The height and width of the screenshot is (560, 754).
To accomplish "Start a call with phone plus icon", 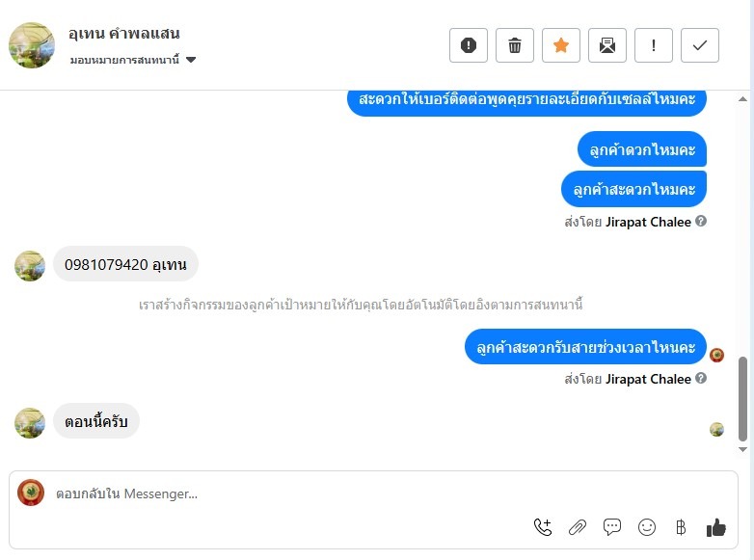I will pos(543,527).
